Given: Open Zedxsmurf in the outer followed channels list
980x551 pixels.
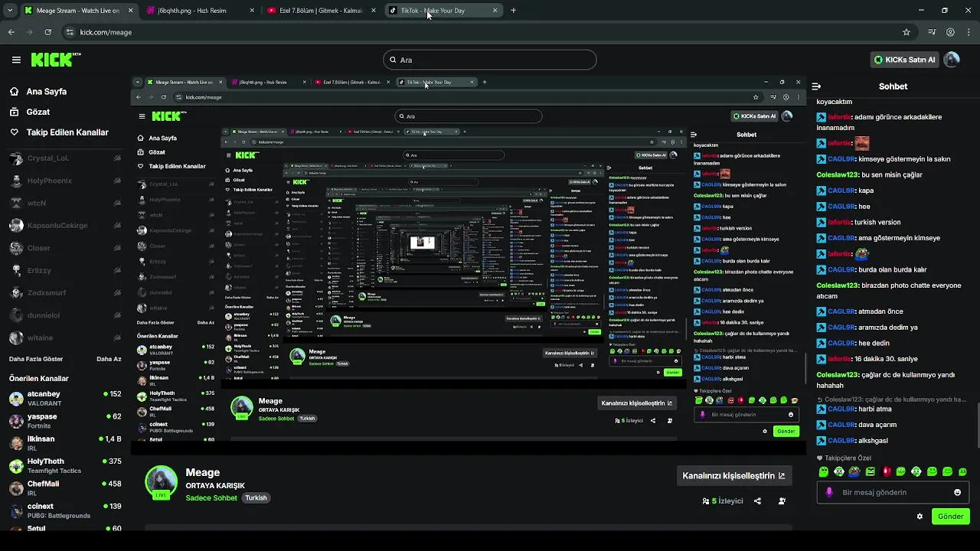Looking at the screenshot, I should point(65,293).
